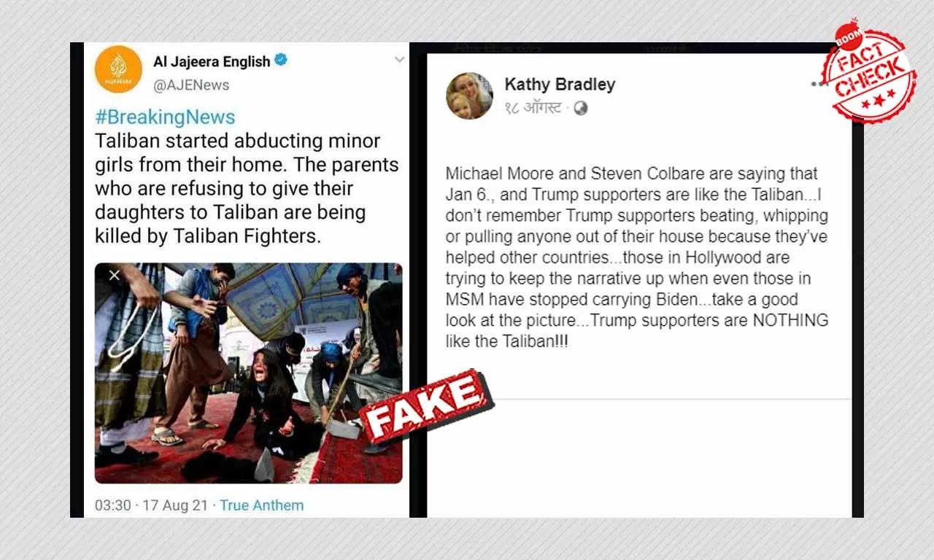Click the red FAKE stamp
Viewport: 934px width, 560px height.
point(426,406)
